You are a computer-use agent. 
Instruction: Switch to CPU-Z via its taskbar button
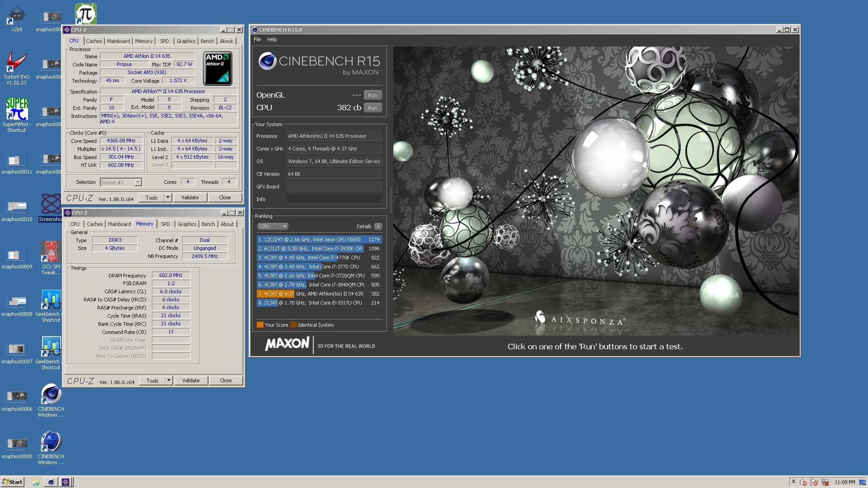click(66, 482)
